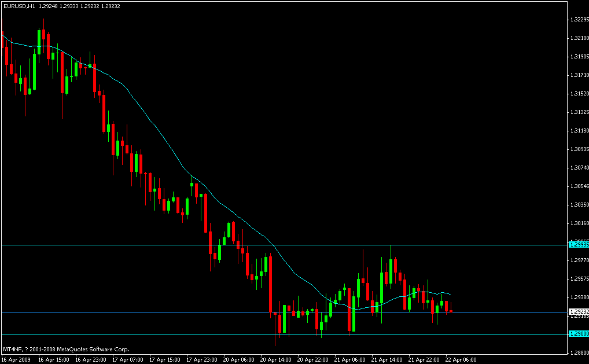The width and height of the screenshot is (589, 364).
Task: Click the 1.30160 price axis label
Action: coord(579,223)
